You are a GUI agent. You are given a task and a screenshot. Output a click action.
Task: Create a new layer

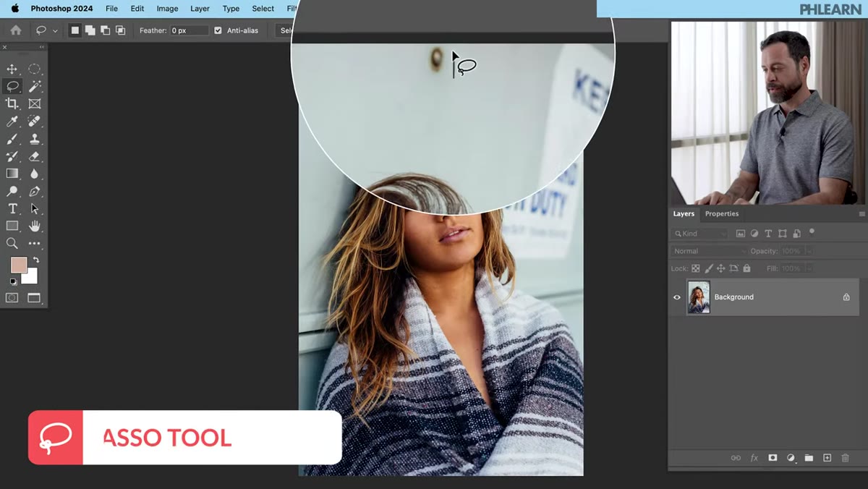[827, 458]
